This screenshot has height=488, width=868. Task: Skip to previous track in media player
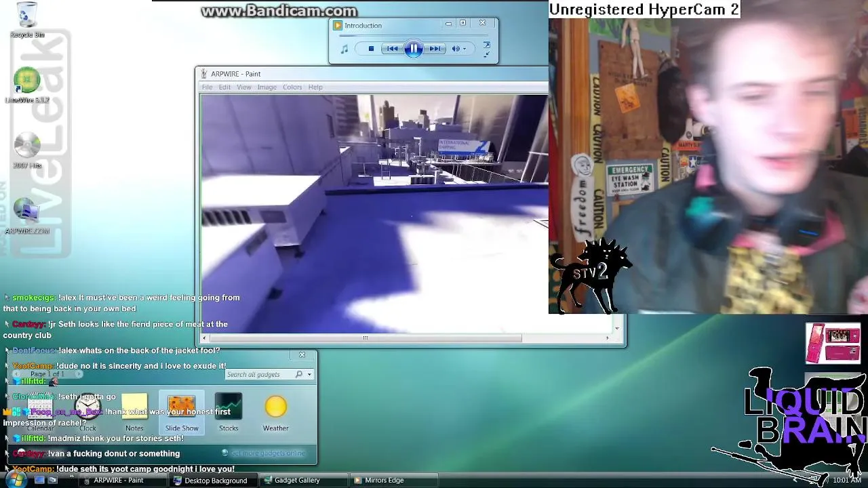(392, 49)
